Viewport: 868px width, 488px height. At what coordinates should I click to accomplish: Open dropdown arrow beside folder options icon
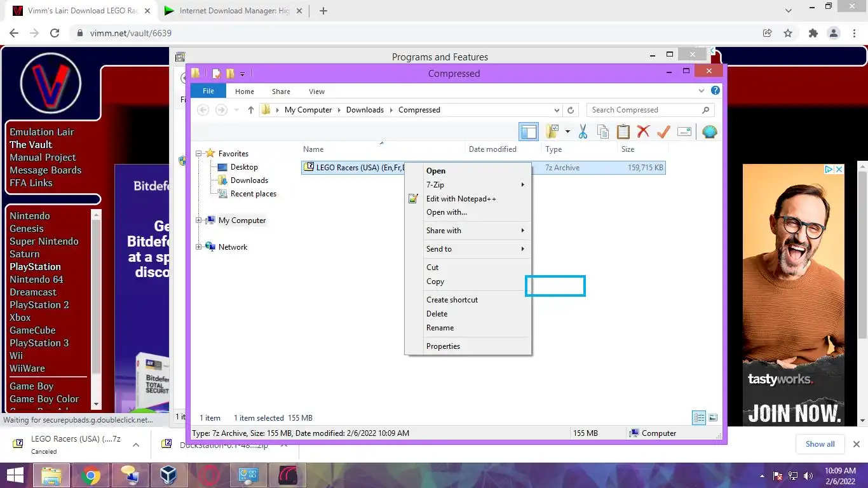click(x=567, y=132)
